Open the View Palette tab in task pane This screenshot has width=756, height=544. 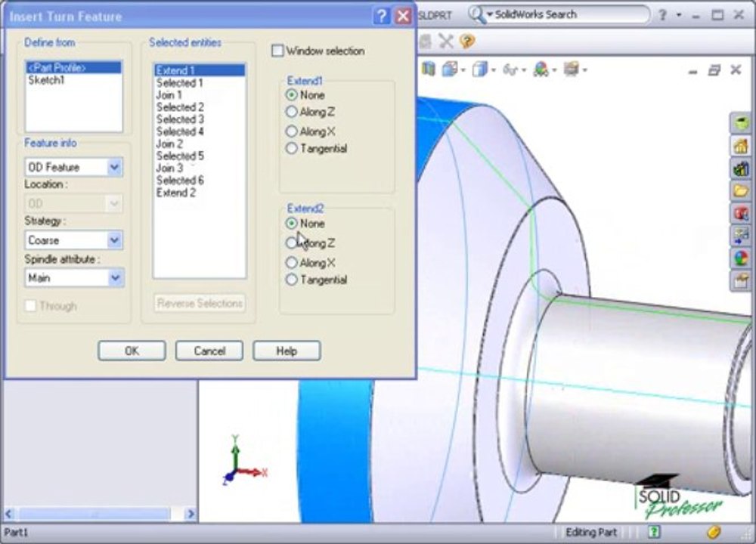click(742, 213)
